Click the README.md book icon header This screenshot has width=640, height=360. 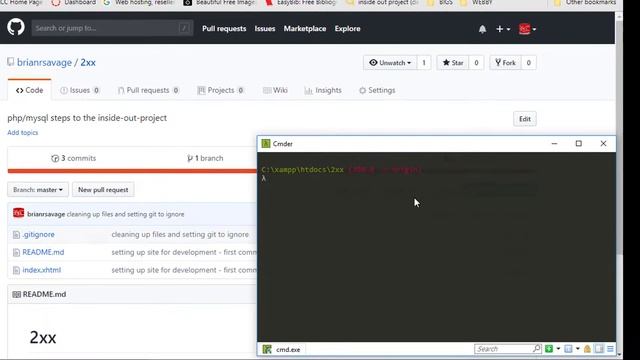coord(16,294)
